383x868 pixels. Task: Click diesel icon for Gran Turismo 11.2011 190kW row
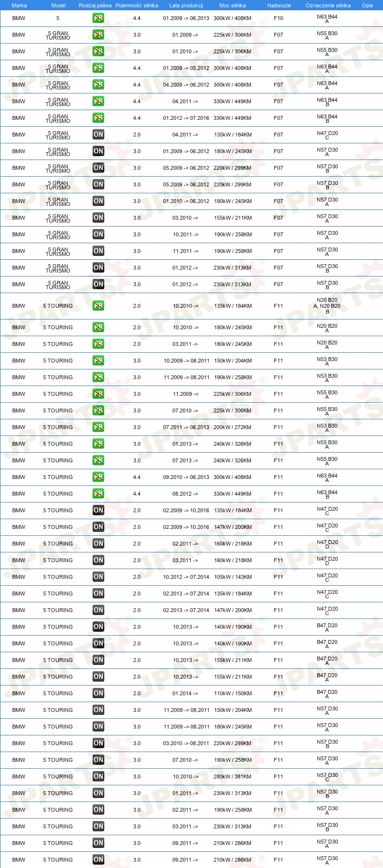(98, 251)
